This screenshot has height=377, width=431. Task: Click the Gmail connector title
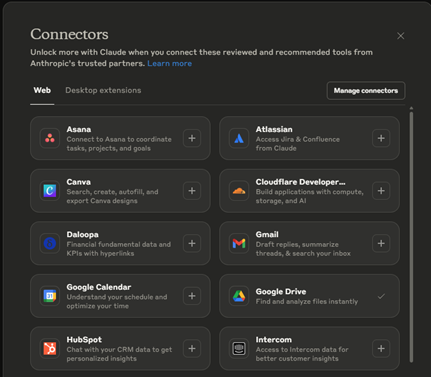(267, 234)
